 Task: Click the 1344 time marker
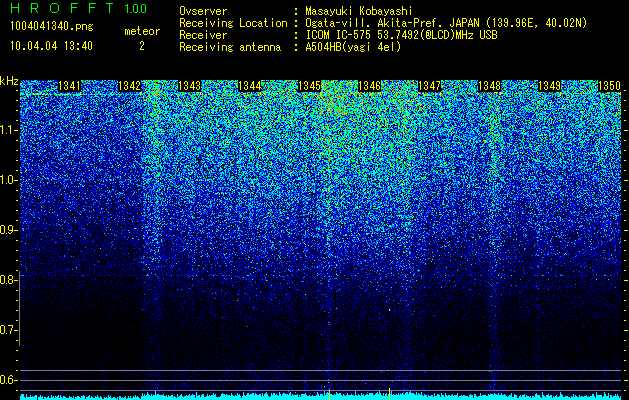coord(250,86)
